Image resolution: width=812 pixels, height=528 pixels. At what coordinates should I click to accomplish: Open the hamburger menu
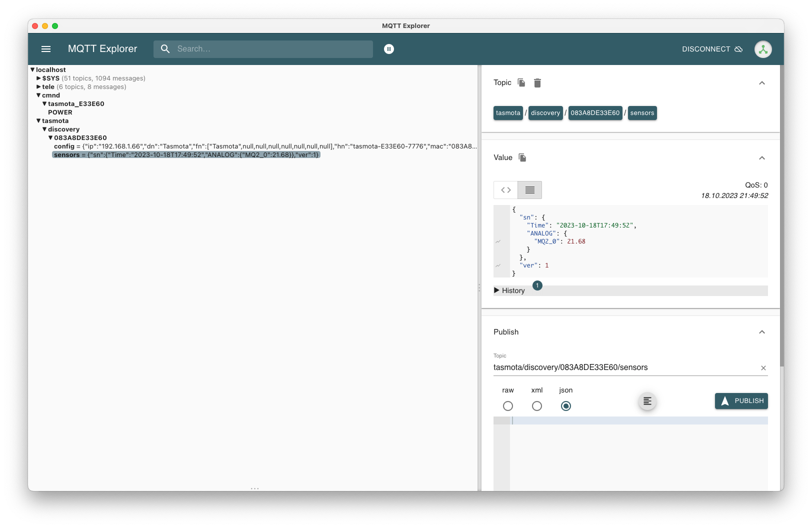pyautogui.click(x=45, y=48)
